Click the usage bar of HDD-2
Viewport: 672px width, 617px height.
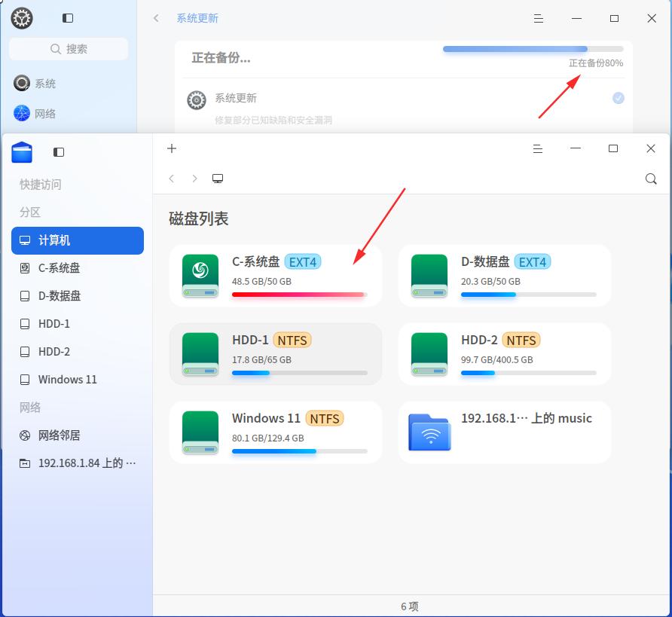click(528, 373)
